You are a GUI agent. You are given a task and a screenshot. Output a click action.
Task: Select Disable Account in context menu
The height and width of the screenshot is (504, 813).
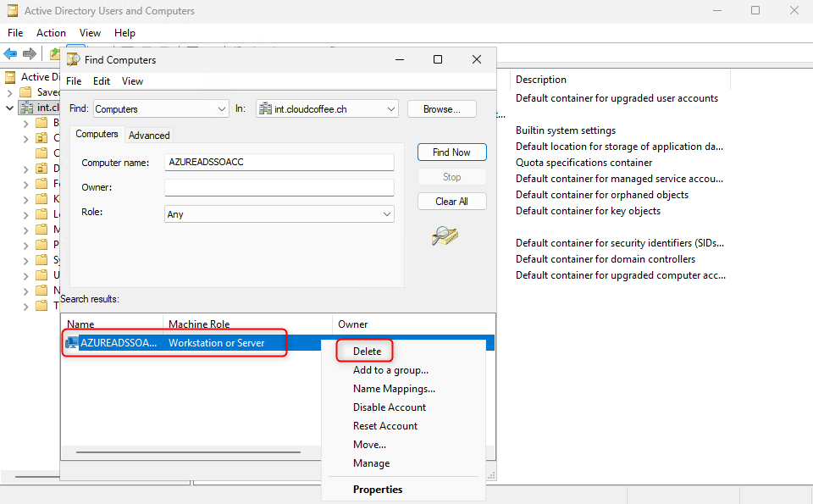click(x=390, y=407)
